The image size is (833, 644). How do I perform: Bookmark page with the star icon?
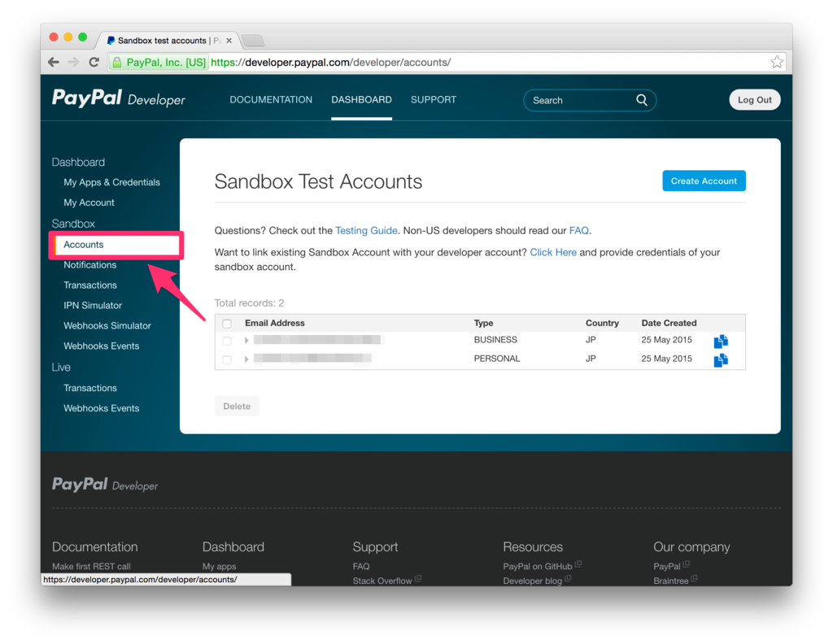(x=777, y=62)
